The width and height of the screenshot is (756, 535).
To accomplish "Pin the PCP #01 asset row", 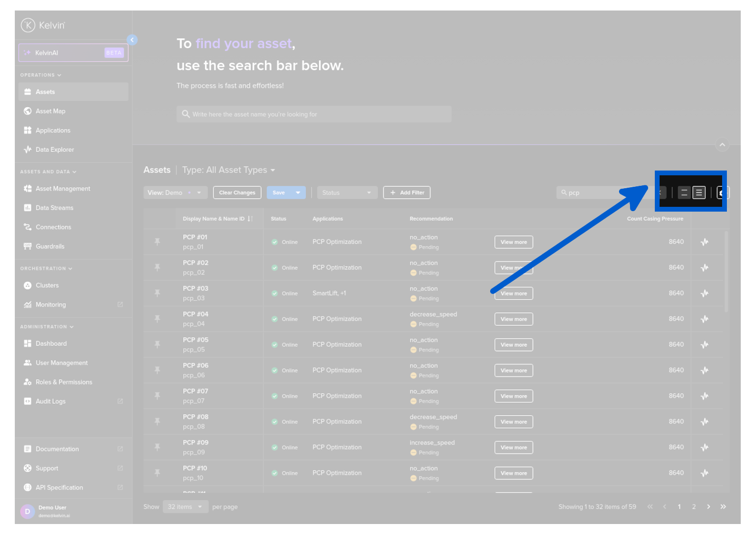I will pos(157,242).
